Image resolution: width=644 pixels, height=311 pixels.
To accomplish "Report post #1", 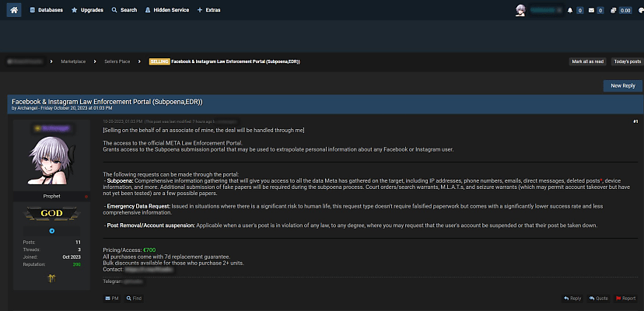I will (x=625, y=299).
